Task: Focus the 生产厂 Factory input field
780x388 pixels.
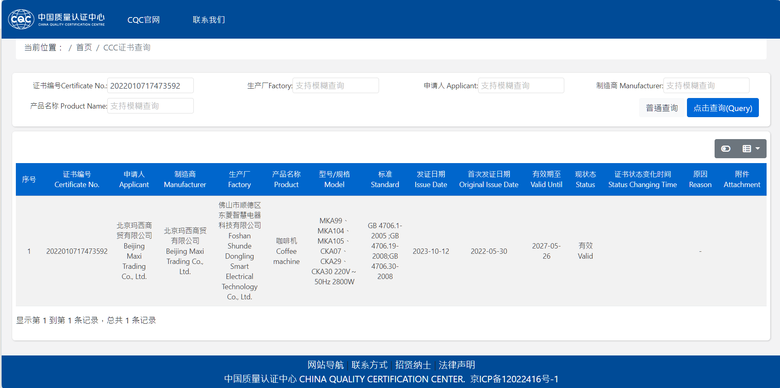Action: (335, 86)
